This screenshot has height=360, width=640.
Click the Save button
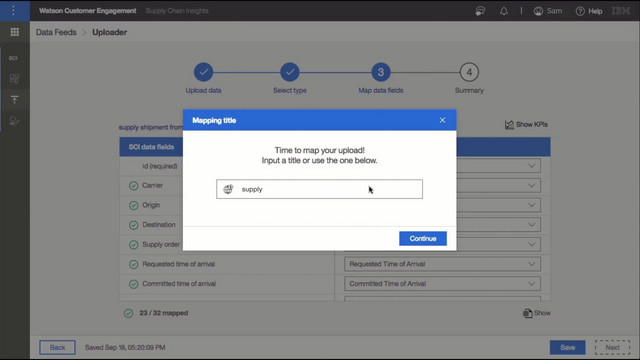568,347
